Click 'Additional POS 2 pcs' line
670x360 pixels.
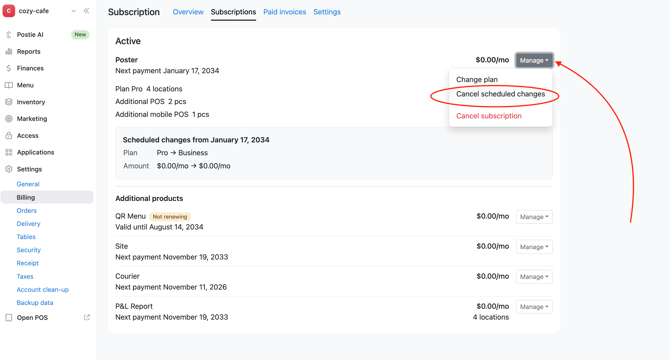click(151, 102)
